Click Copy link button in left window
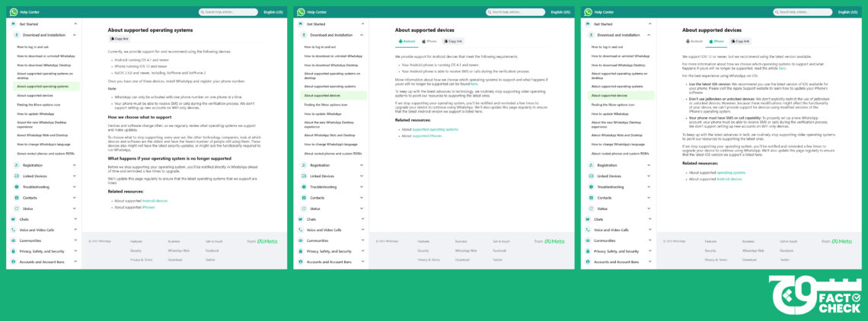The width and height of the screenshot is (868, 321). (119, 40)
